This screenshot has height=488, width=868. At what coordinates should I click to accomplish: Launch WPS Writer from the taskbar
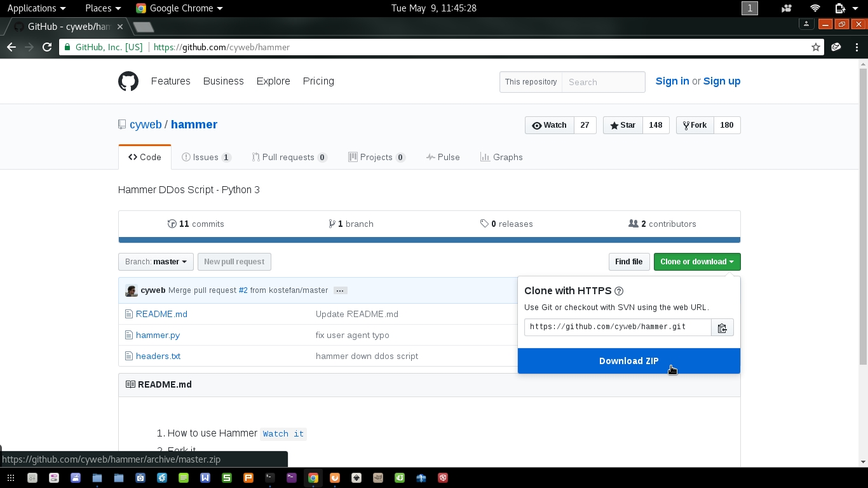click(205, 478)
